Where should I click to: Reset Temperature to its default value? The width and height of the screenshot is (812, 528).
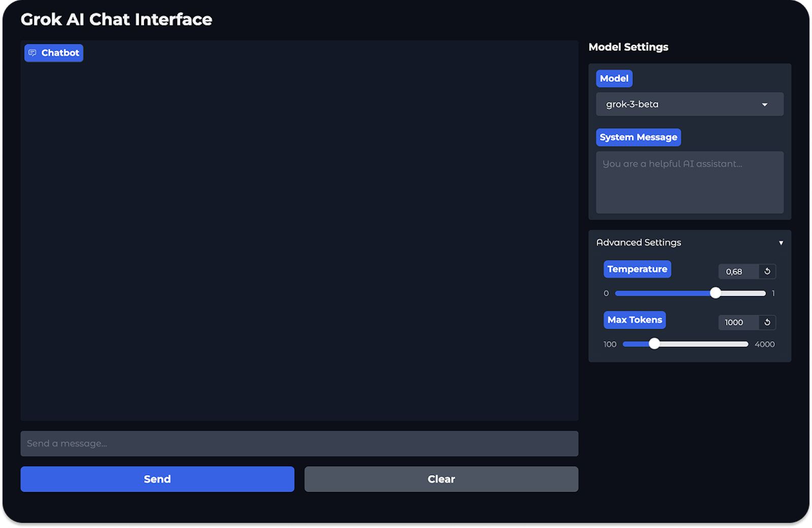coord(767,272)
